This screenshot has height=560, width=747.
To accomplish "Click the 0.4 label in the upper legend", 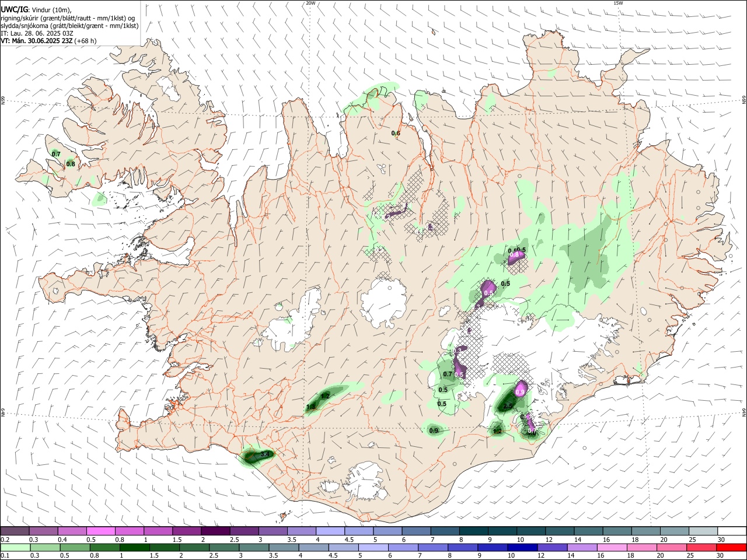I will point(62,539).
